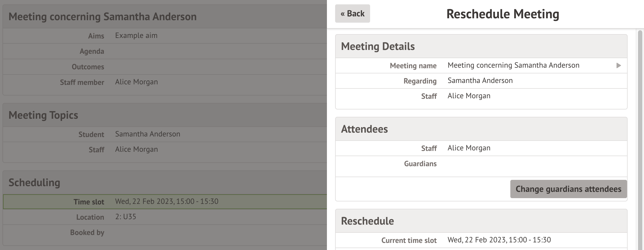The width and height of the screenshot is (644, 250).
Task: Select the empty Agenda row
Action: (x=165, y=51)
